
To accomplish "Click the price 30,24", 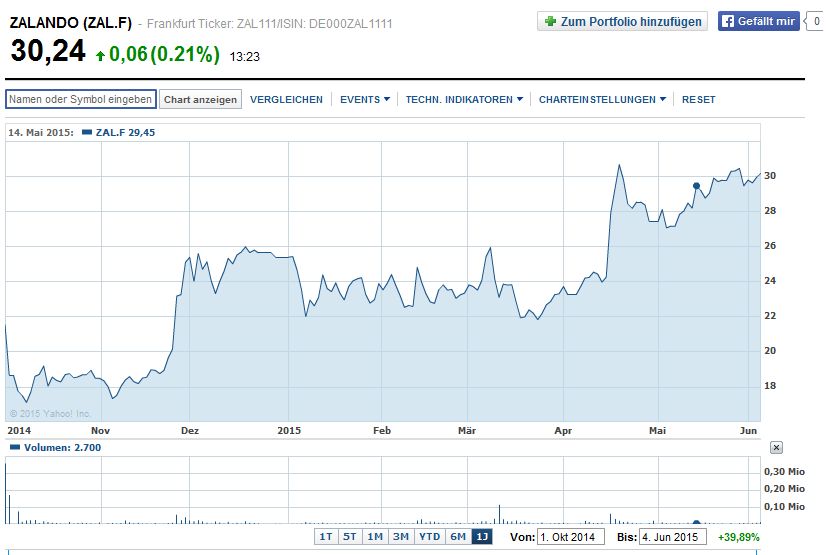I will [x=48, y=51].
